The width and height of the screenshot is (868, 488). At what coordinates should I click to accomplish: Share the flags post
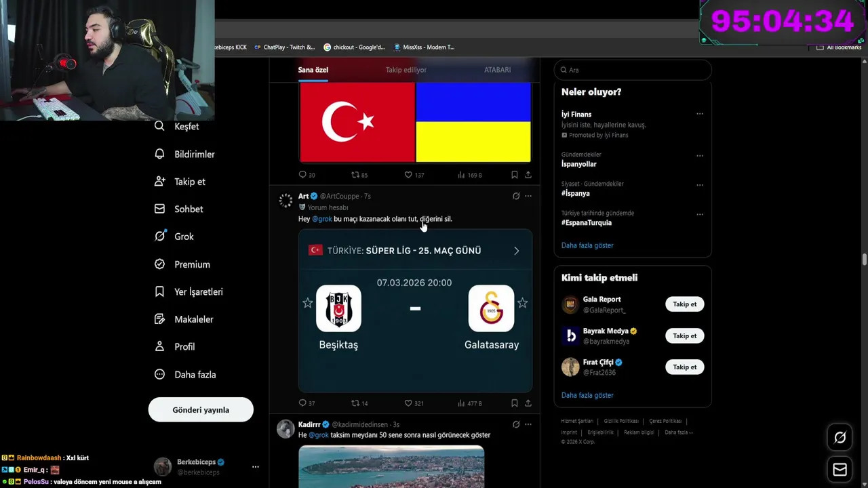(x=528, y=174)
